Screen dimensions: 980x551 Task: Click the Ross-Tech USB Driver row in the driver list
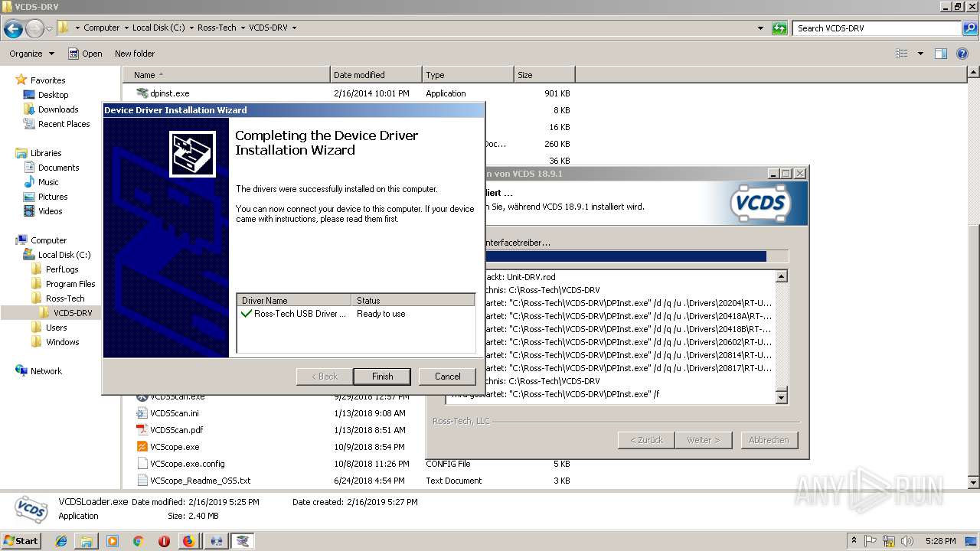click(x=356, y=314)
